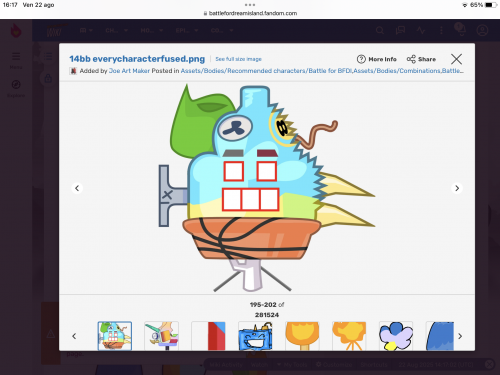Move thumbnail strip back with left chevron
This screenshot has width=500, height=375.
(74, 336)
